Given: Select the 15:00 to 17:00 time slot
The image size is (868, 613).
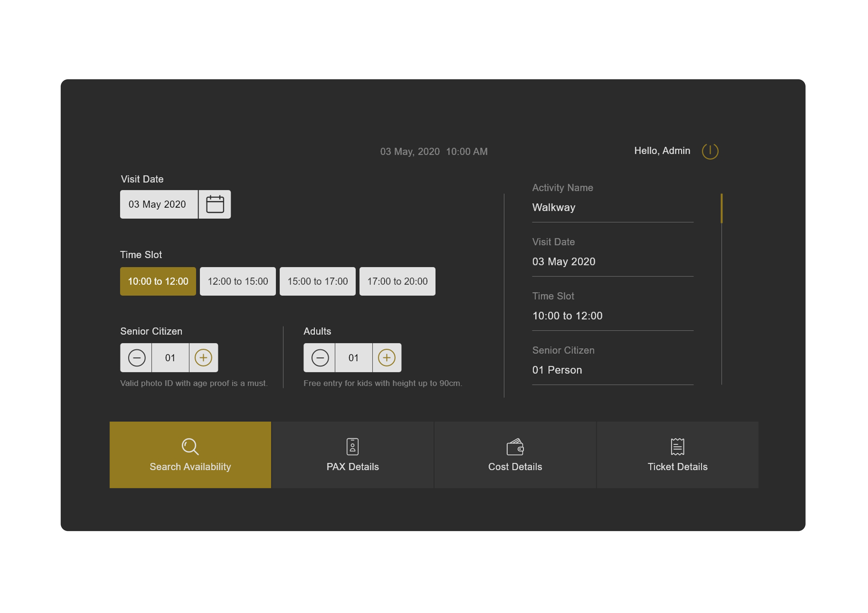Looking at the screenshot, I should 318,281.
